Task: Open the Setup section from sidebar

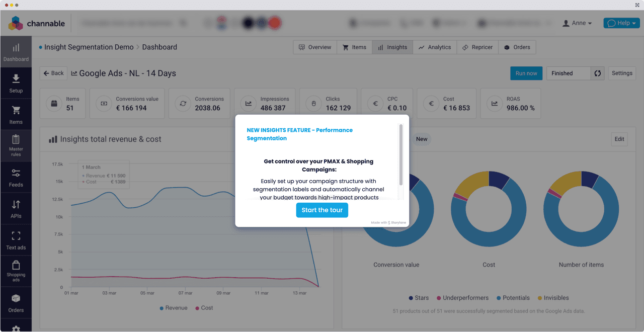Action: [x=16, y=82]
